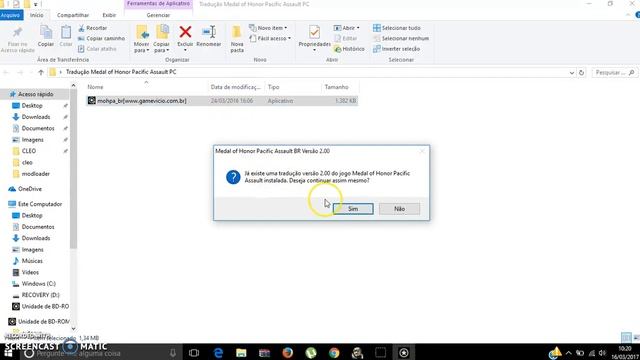
Task: Open the RECOVERY (D:) drive
Action: pyautogui.click(x=40, y=295)
